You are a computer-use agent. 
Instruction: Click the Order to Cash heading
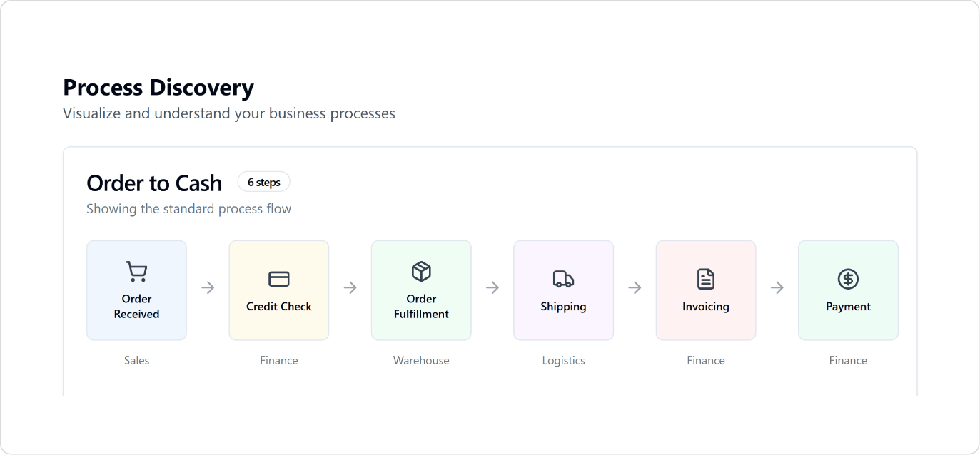(x=154, y=183)
